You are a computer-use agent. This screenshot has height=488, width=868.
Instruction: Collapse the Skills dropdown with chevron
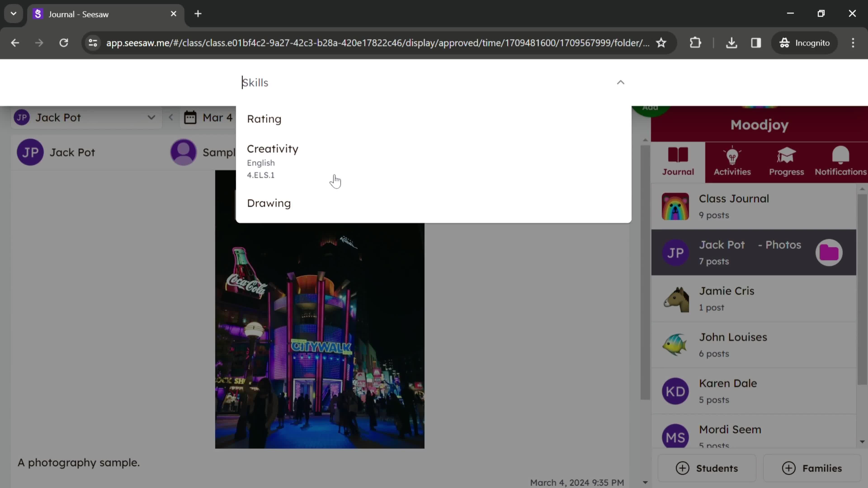click(x=620, y=82)
